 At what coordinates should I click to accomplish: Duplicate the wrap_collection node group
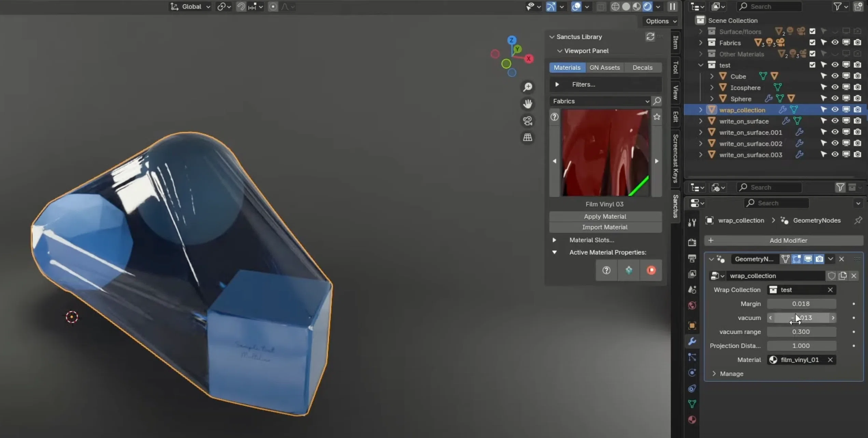[x=843, y=276]
